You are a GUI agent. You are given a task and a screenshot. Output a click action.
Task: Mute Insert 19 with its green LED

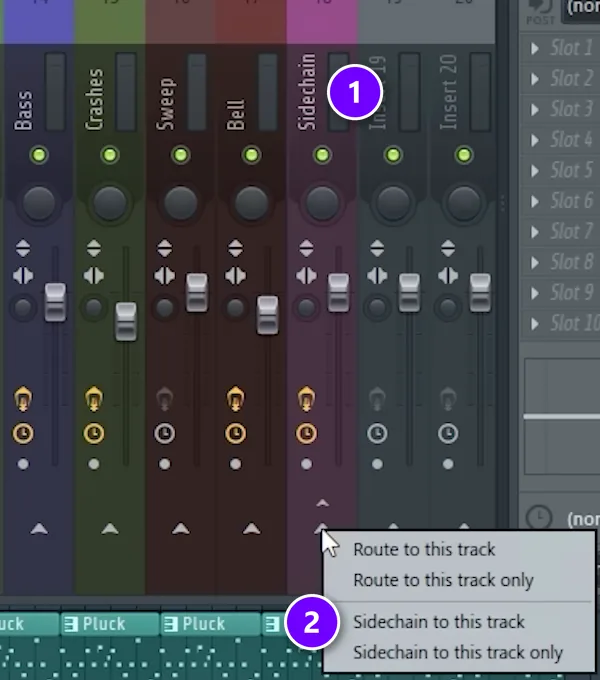click(393, 155)
